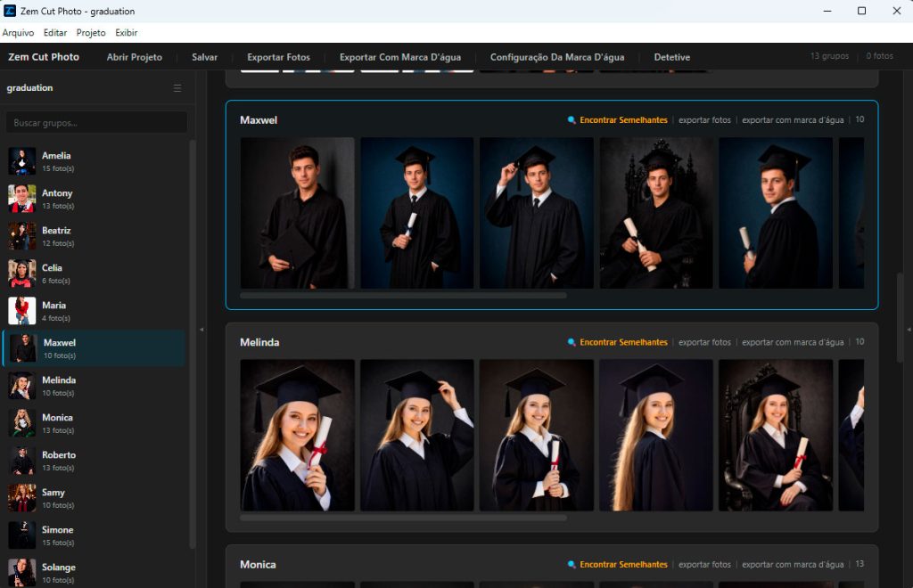Click the Zem Cut Photo brand label
The width and height of the screenshot is (913, 588).
pos(44,57)
